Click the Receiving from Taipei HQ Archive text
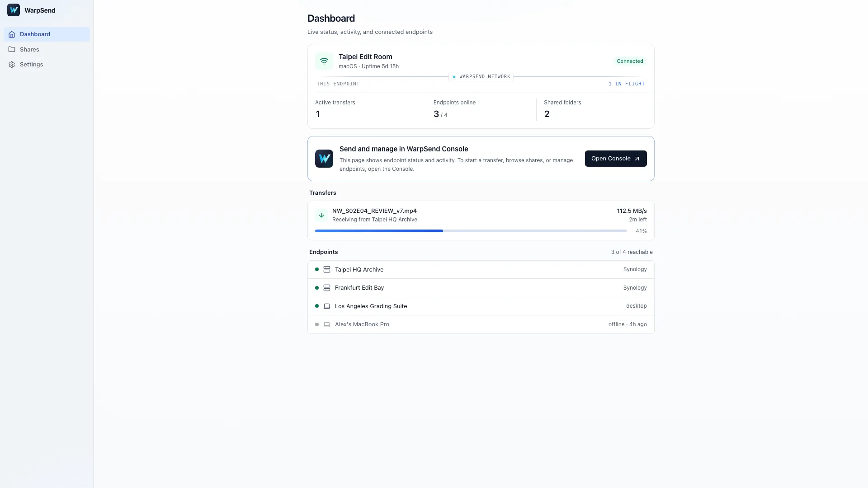Image resolution: width=868 pixels, height=488 pixels. [375, 220]
